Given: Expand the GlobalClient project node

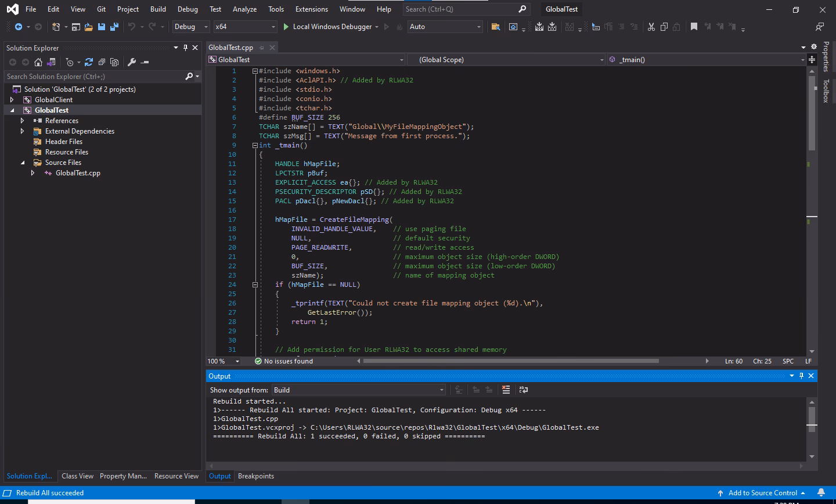Looking at the screenshot, I should pos(12,100).
